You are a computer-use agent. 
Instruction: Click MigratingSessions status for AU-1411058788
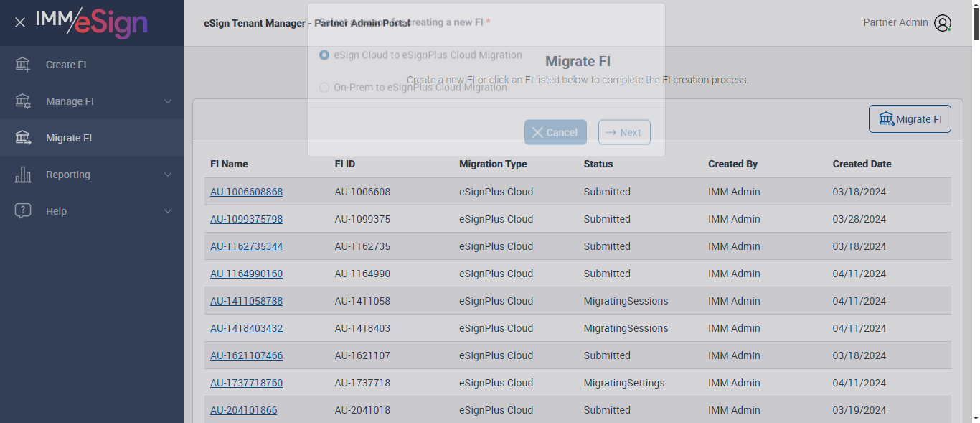(626, 301)
